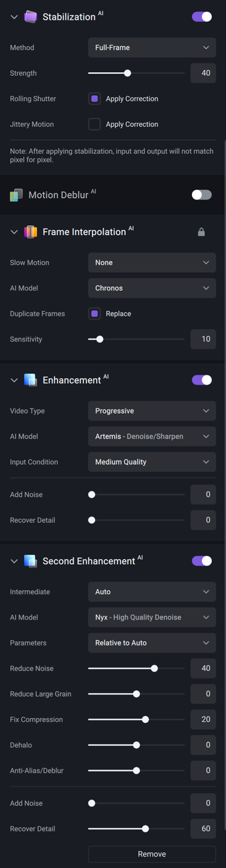
Task: Click the Reduce Noise slider handle
Action: 154,669
